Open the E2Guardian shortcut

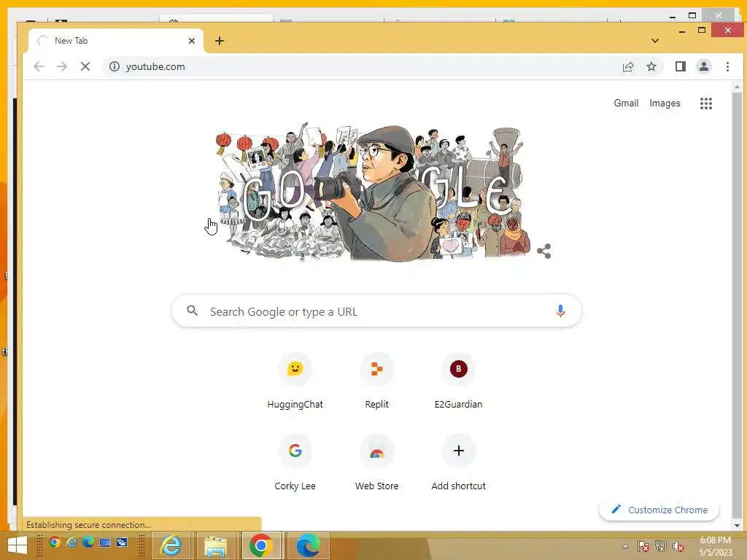click(458, 381)
